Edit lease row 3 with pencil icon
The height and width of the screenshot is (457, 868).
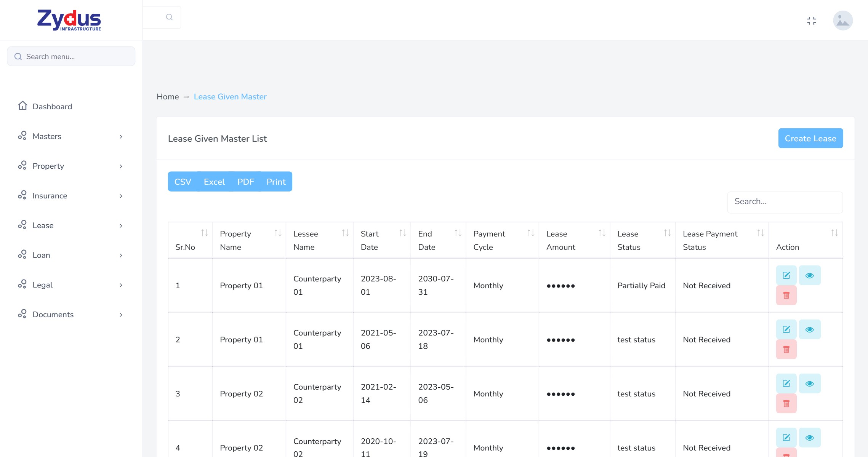coord(786,383)
